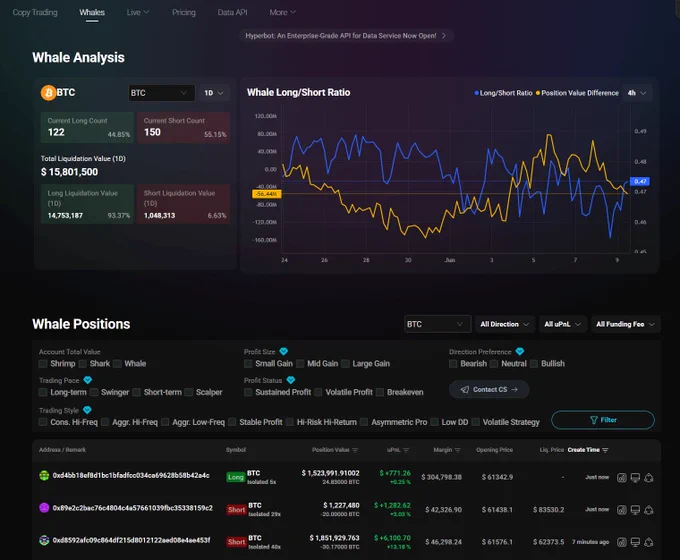Open chart icon in 0x89e2c2 row

[x=621, y=510]
